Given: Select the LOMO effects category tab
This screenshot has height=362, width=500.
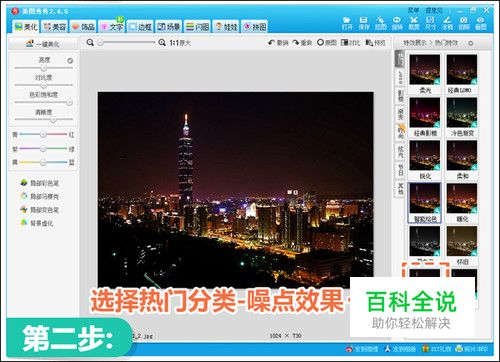Looking at the screenshot, I should [400, 77].
